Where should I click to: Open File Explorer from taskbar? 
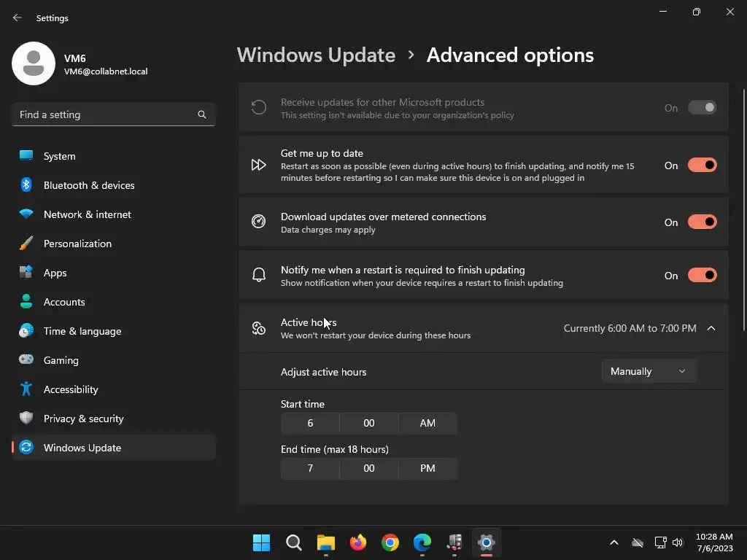tap(326, 542)
